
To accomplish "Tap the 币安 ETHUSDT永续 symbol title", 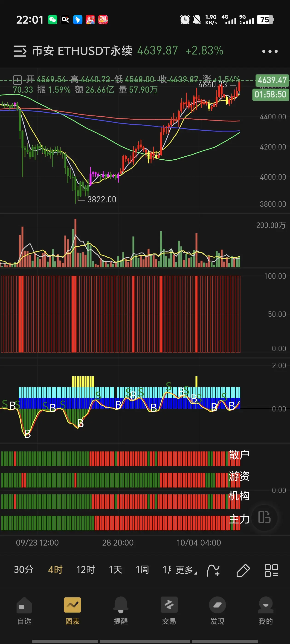I will pyautogui.click(x=82, y=51).
